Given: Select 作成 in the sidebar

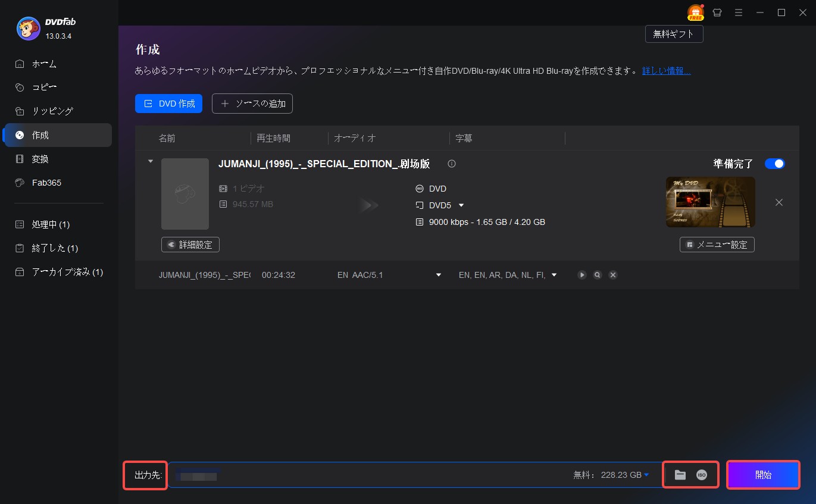Looking at the screenshot, I should pyautogui.click(x=58, y=135).
